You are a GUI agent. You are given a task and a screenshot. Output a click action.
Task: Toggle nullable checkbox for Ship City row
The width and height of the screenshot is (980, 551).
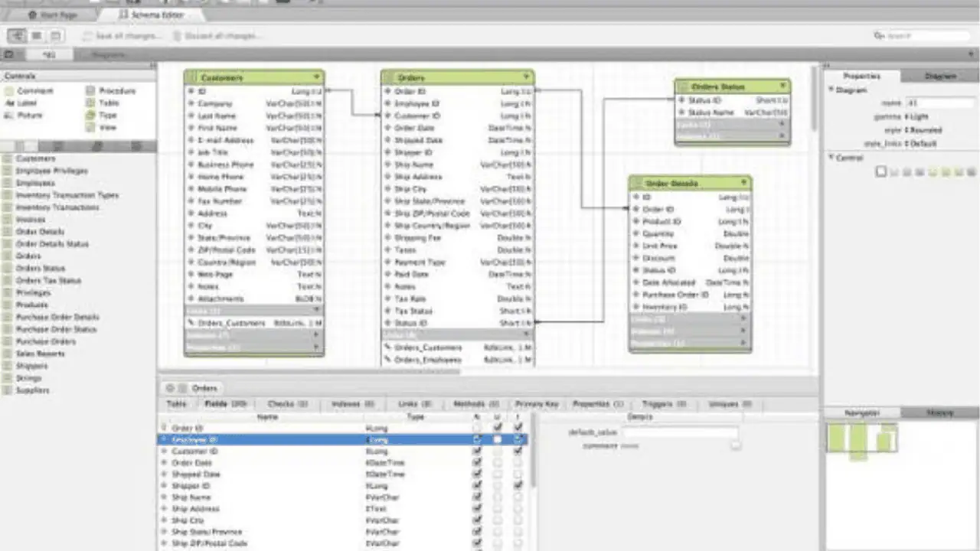[477, 520]
